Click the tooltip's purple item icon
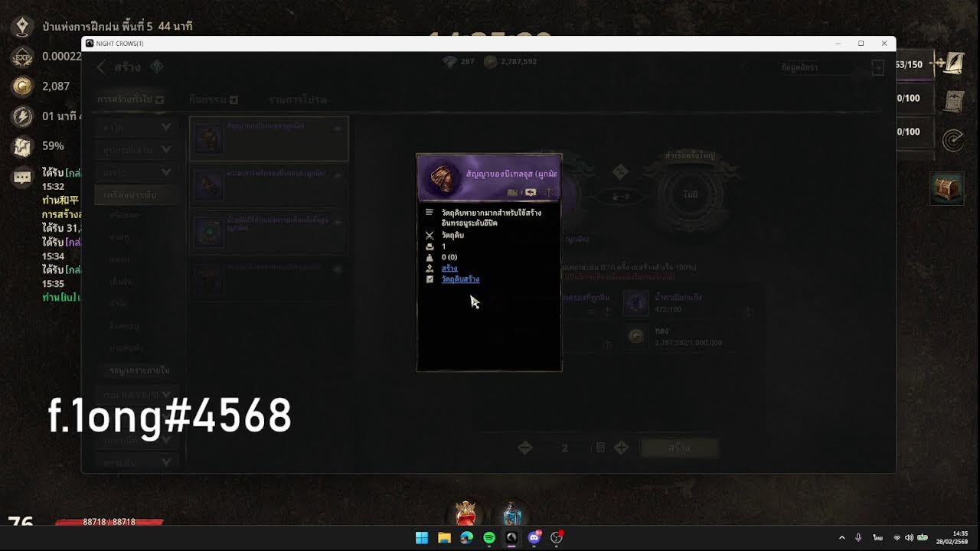This screenshot has height=551, width=980. pos(442,178)
